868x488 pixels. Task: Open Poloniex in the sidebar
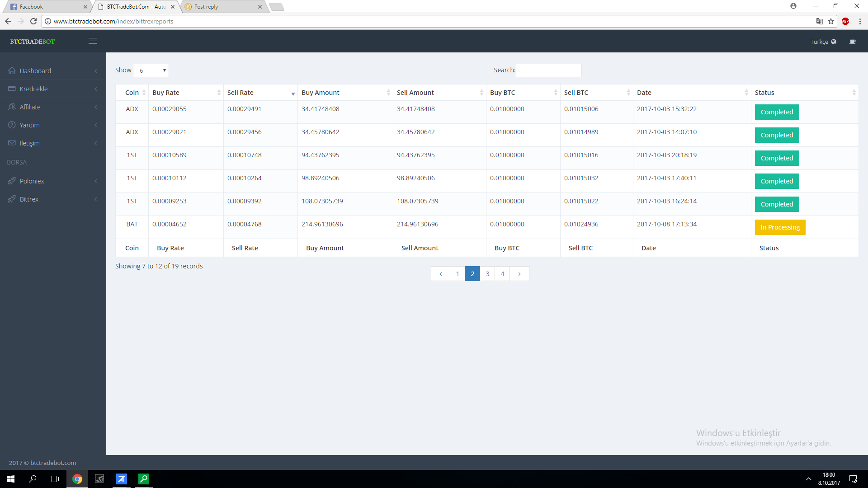(x=53, y=181)
